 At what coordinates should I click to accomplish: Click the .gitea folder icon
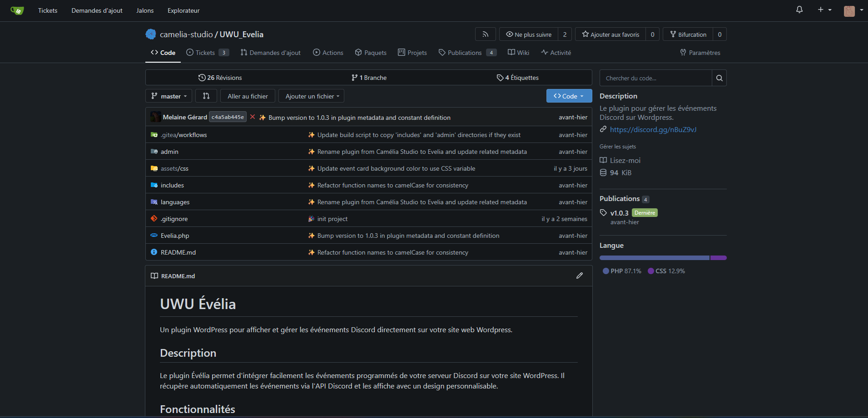click(154, 135)
